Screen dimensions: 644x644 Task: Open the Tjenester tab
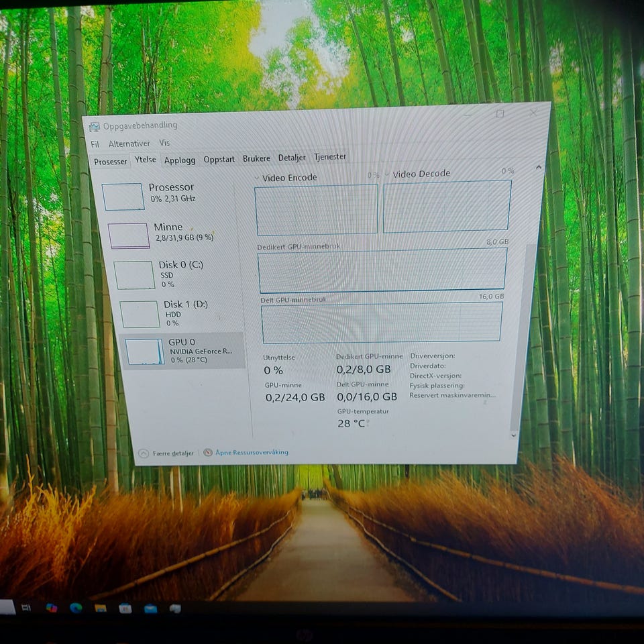click(330, 156)
